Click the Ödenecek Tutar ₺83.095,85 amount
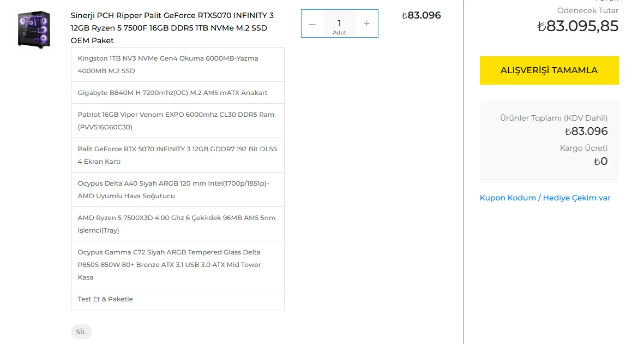 pyautogui.click(x=578, y=26)
